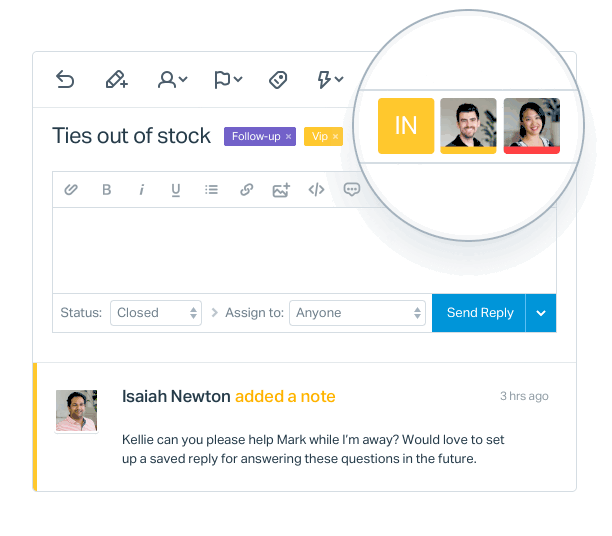This screenshot has height=536, width=612.
Task: Toggle underline formatting
Action: pos(176,190)
